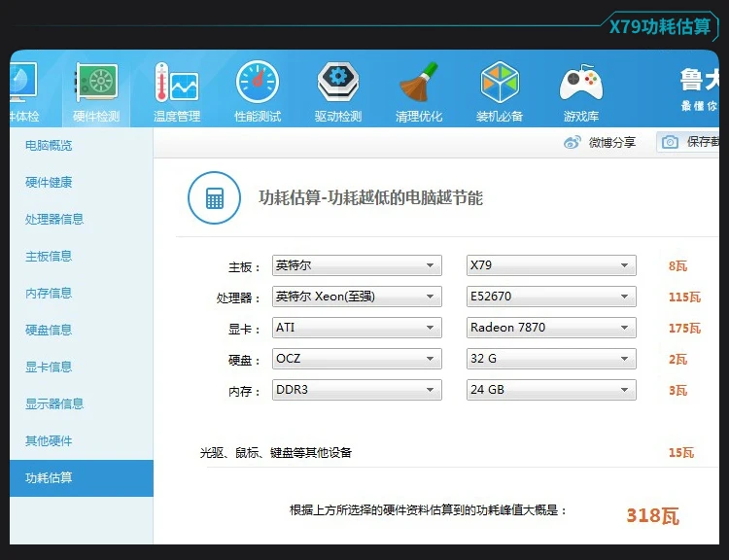Open the 英特尔 Xeon(至强) processor brand dropdown
The width and height of the screenshot is (729, 560).
357,297
